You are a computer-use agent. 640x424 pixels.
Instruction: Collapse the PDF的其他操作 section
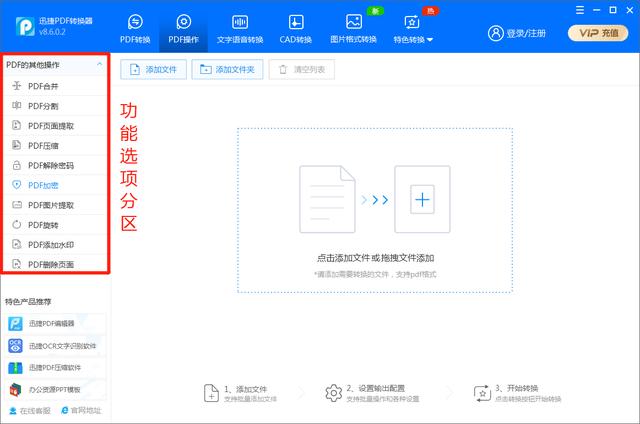tap(100, 64)
